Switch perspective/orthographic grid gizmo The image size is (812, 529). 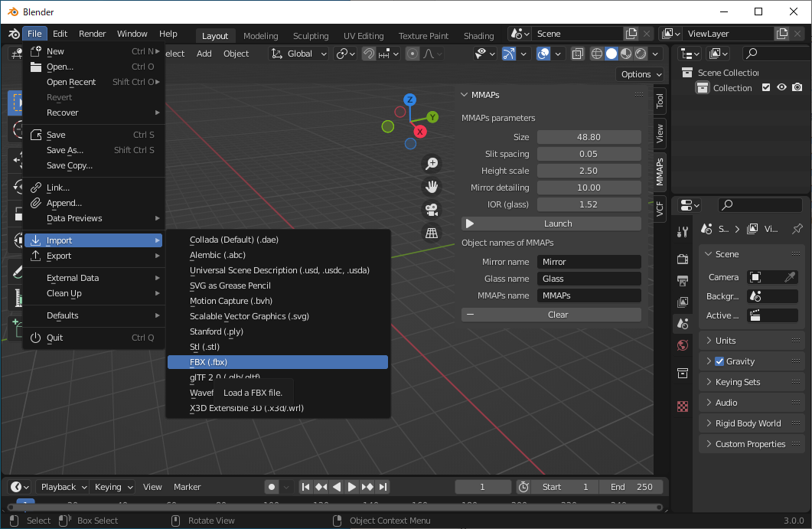tap(432, 233)
